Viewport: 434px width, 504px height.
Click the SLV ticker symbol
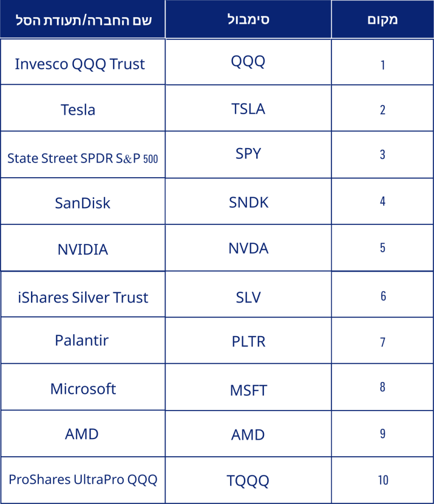[248, 297]
